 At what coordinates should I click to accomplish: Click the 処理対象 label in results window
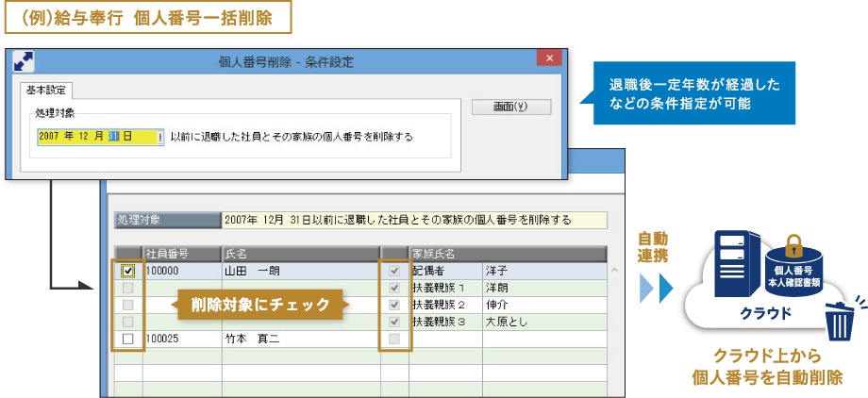(x=168, y=220)
